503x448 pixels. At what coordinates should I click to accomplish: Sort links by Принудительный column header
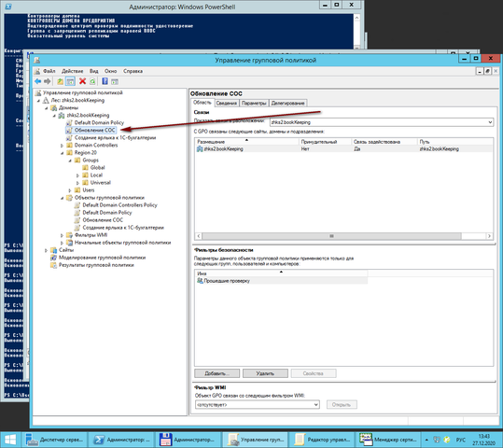pos(325,142)
